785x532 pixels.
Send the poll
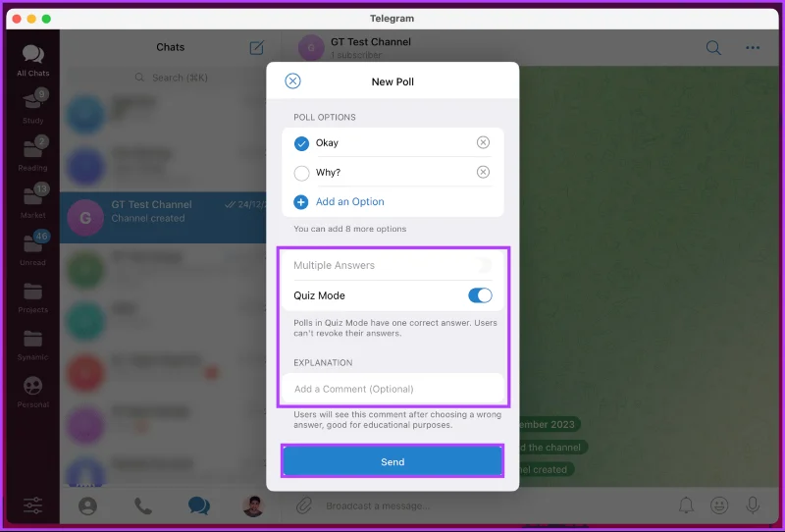click(392, 461)
